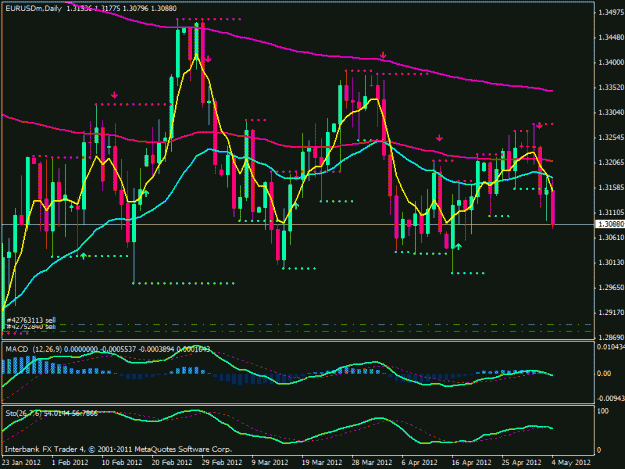Select the MACD (12,26,9) indicator label

[x=33, y=349]
